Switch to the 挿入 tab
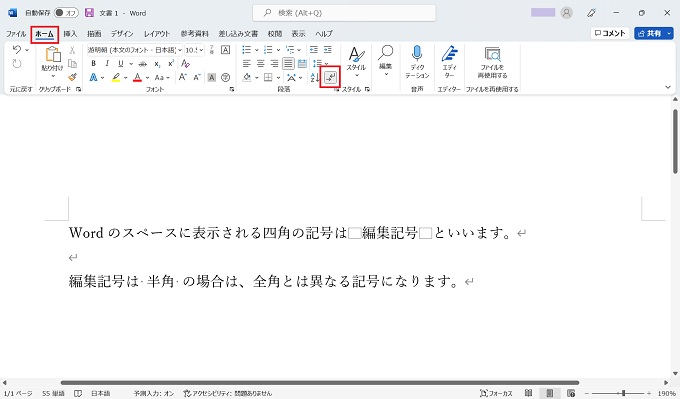This screenshot has height=399, width=680. point(70,33)
